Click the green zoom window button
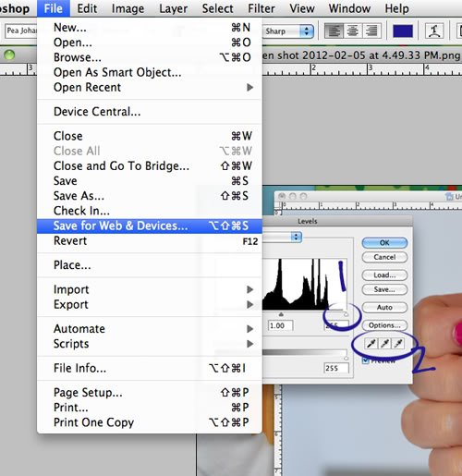 9,55
